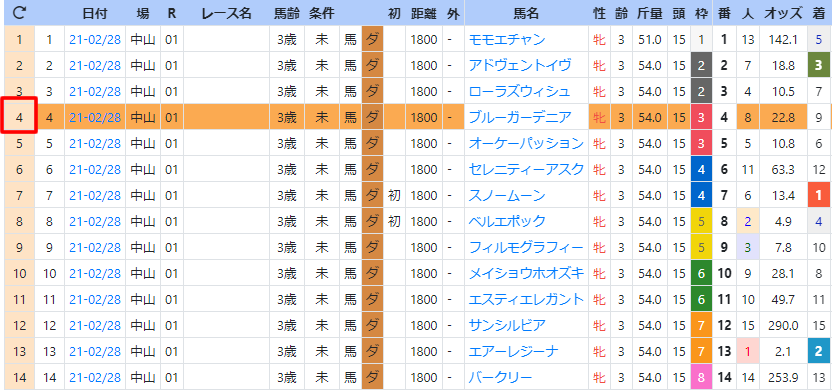The image size is (832, 390).
Task: Open horse link メイショウホオズキ
Action: [x=526, y=273]
